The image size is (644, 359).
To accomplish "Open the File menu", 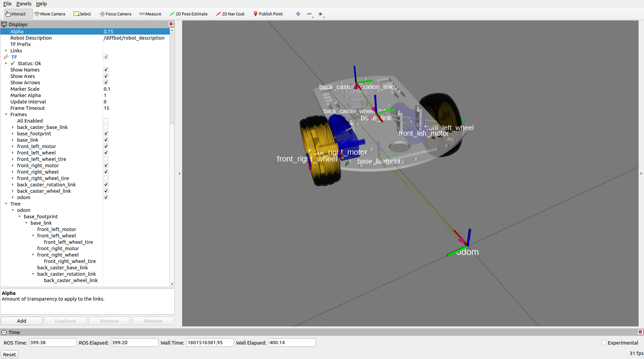I will coord(7,4).
